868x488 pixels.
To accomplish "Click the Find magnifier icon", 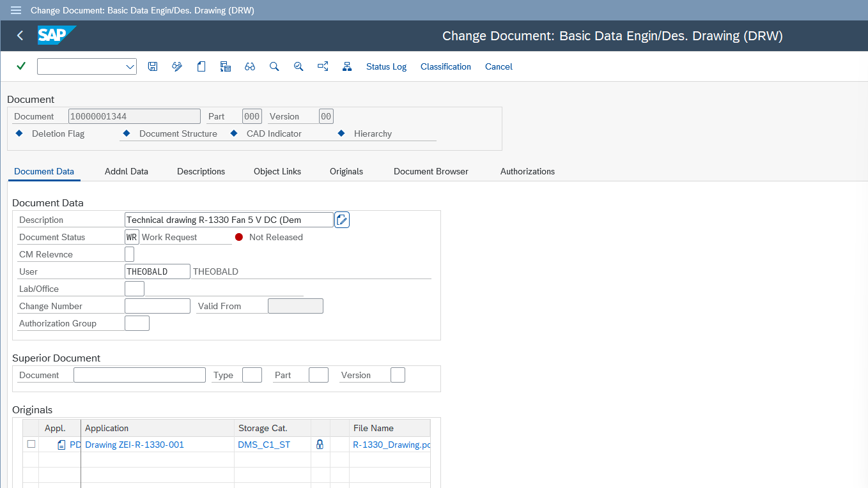I will [274, 66].
